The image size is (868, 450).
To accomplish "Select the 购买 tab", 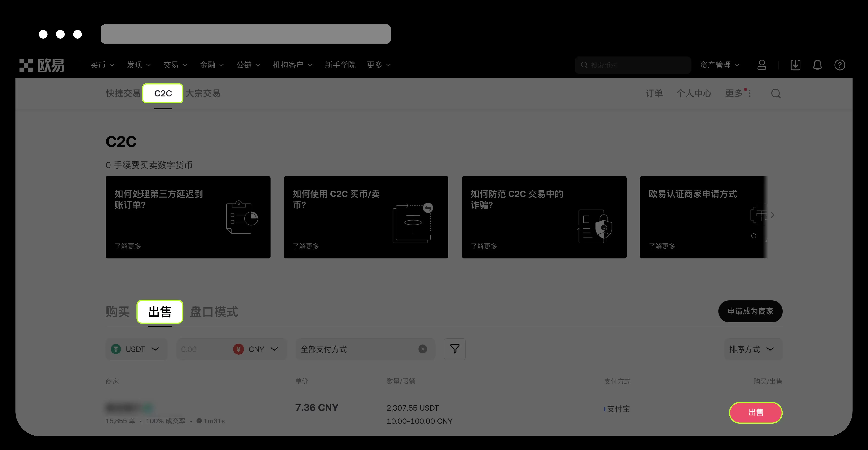I will [117, 312].
